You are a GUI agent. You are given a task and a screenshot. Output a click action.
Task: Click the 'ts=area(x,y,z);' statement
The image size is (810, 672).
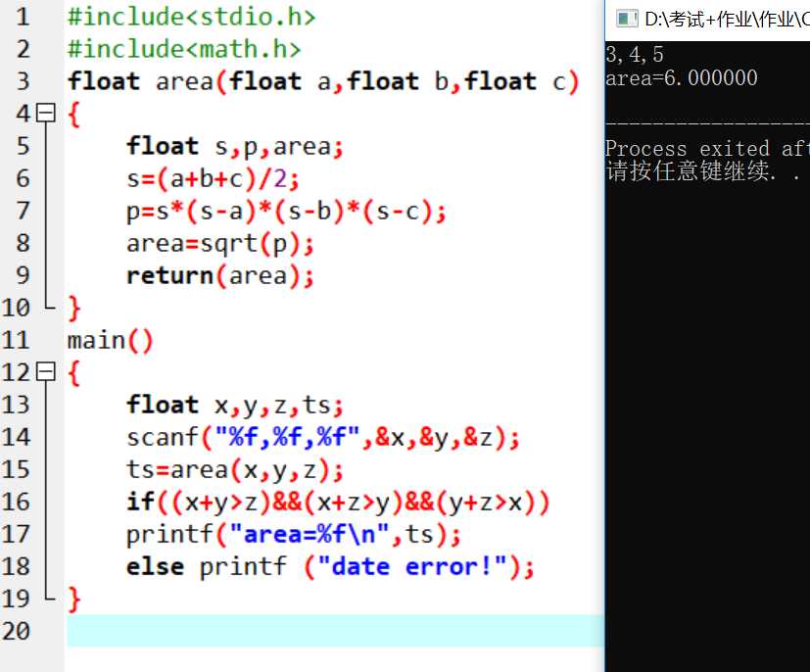235,470
